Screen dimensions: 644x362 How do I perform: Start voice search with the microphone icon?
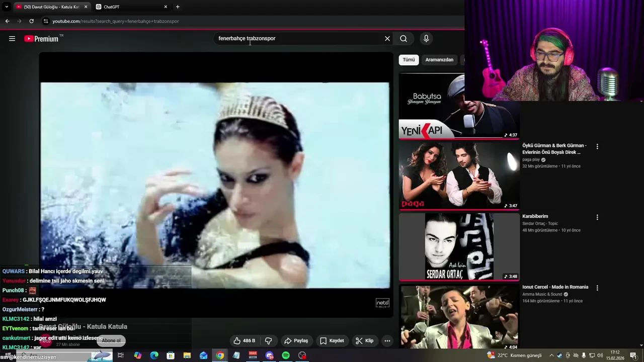click(426, 39)
